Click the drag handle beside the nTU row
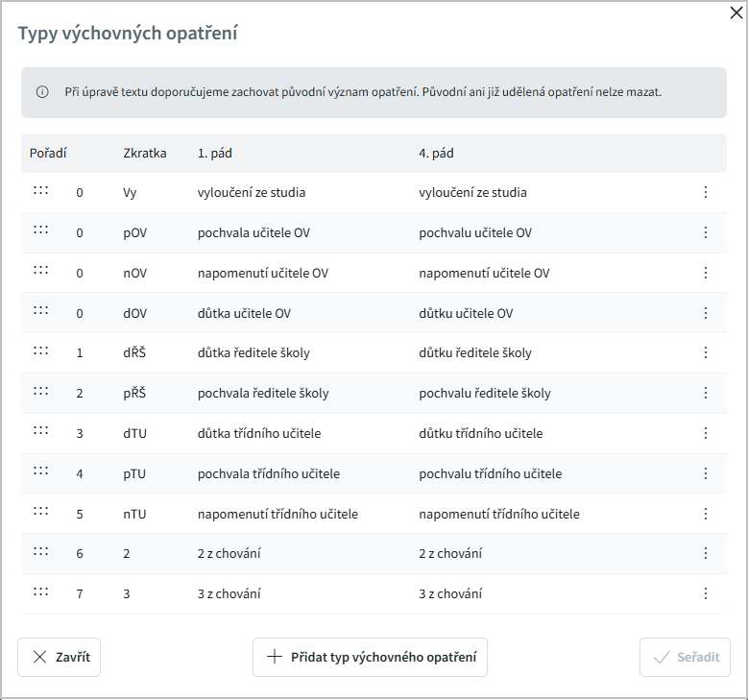Screen dimensions: 748x700 (x=40, y=512)
